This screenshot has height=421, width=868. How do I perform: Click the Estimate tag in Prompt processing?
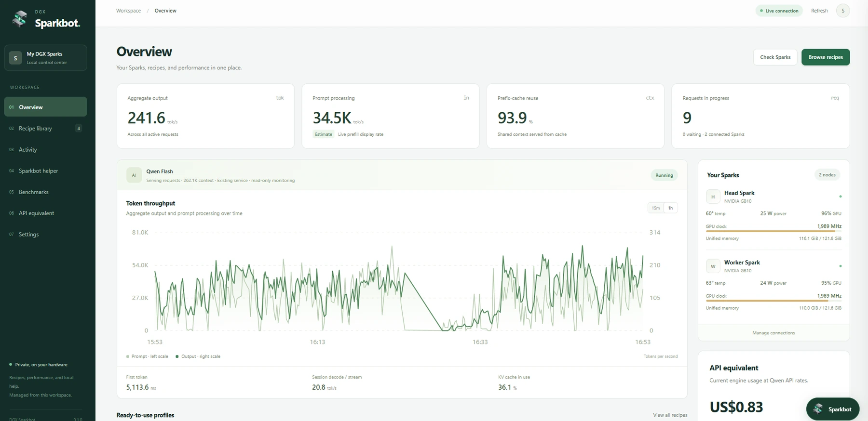(324, 134)
